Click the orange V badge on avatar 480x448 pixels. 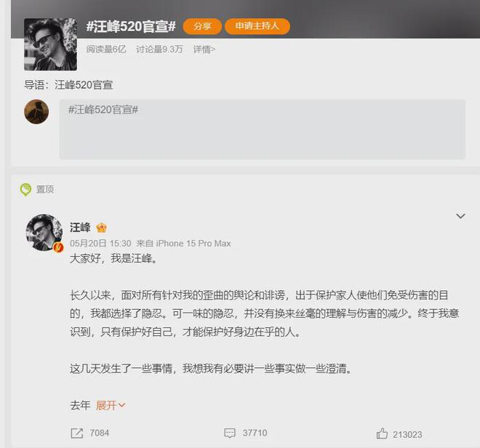pos(58,247)
